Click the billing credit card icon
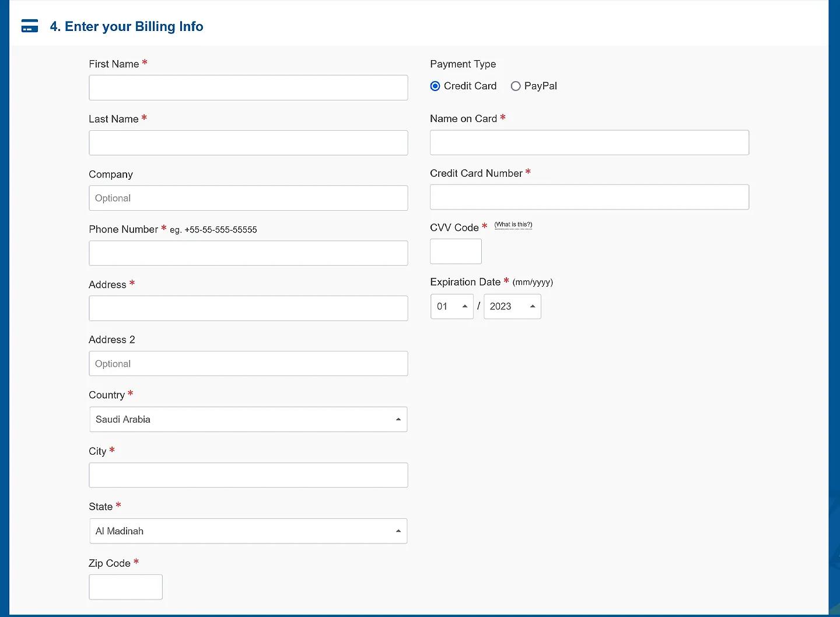Viewport: 840px width, 617px height. [30, 26]
